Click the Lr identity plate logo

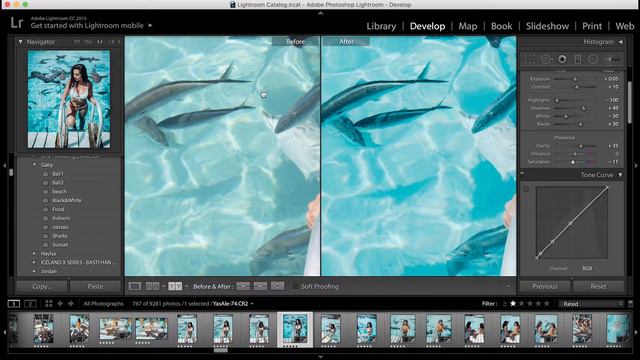pos(17,22)
